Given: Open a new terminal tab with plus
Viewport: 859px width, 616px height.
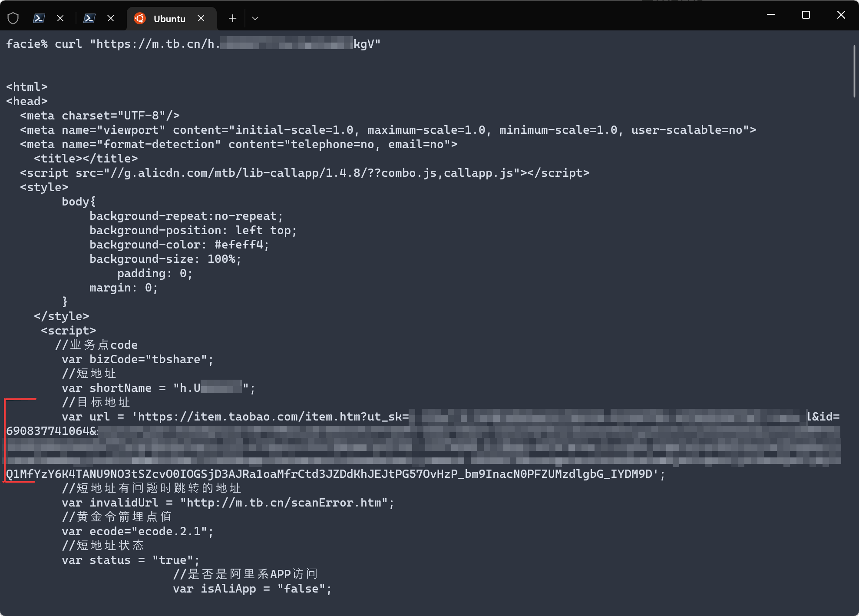Looking at the screenshot, I should 233,18.
